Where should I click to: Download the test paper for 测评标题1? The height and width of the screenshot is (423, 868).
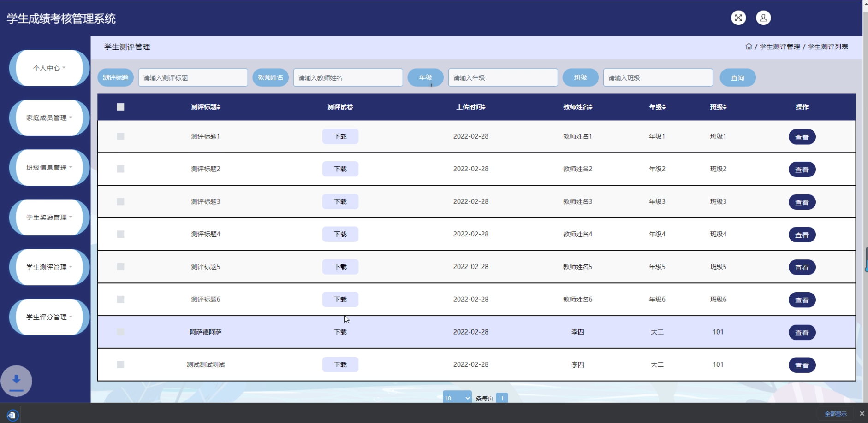pos(340,136)
